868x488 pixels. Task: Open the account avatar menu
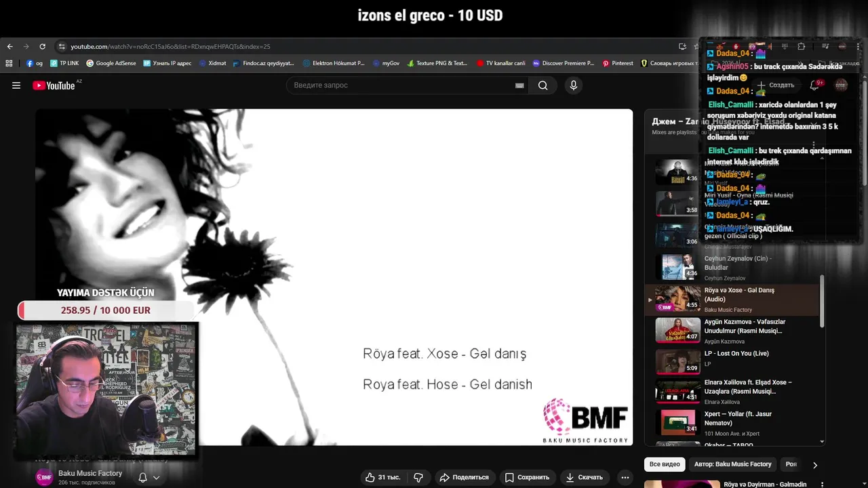842,85
